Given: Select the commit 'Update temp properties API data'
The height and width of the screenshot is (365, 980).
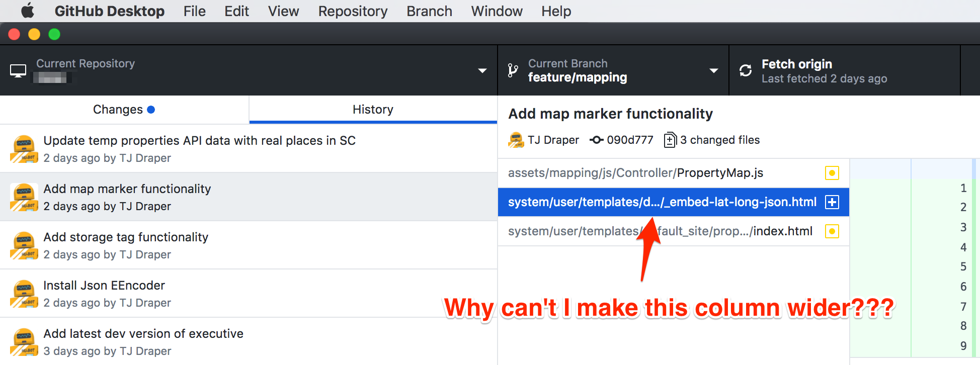Looking at the screenshot, I should 249,149.
